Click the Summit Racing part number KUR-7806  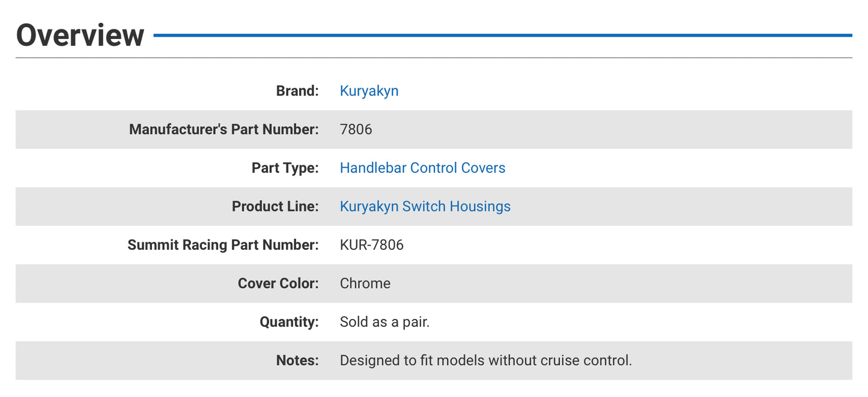372,244
